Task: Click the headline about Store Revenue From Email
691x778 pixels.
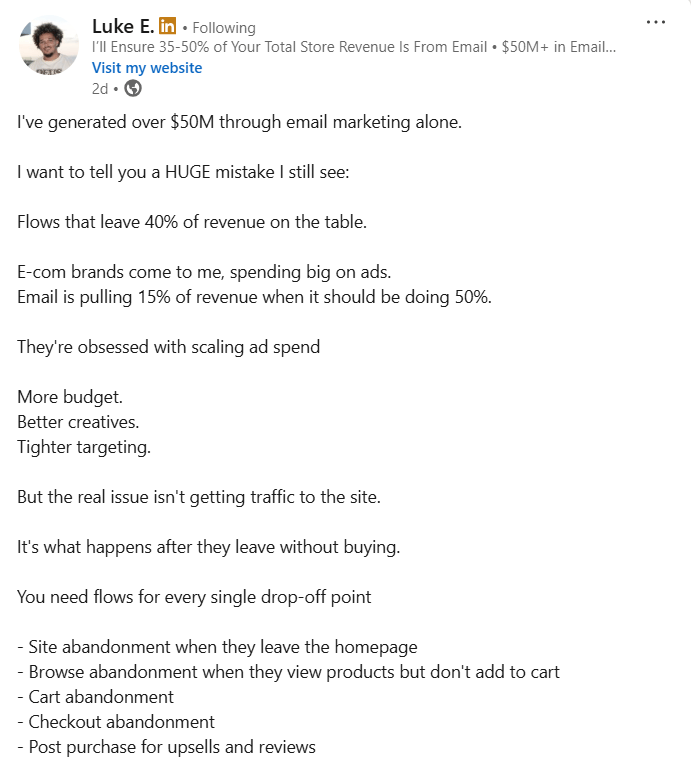Action: (x=354, y=47)
